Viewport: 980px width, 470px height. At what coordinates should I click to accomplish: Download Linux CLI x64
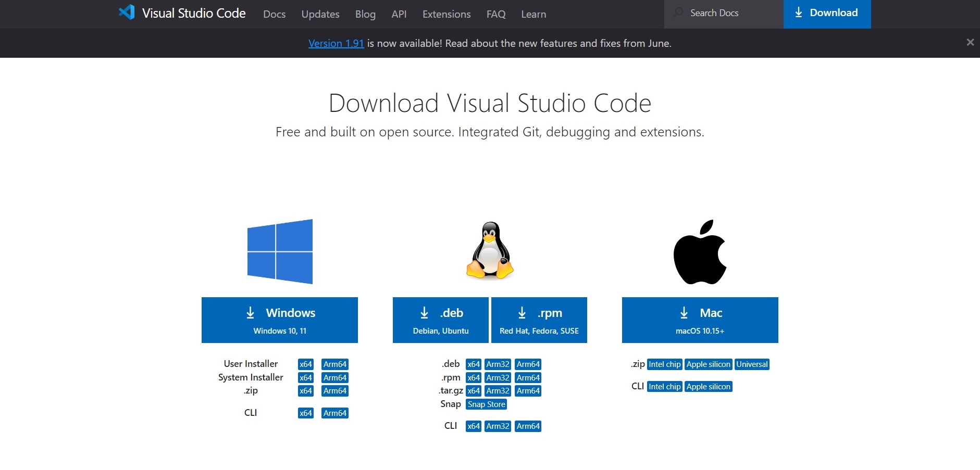pyautogui.click(x=474, y=426)
